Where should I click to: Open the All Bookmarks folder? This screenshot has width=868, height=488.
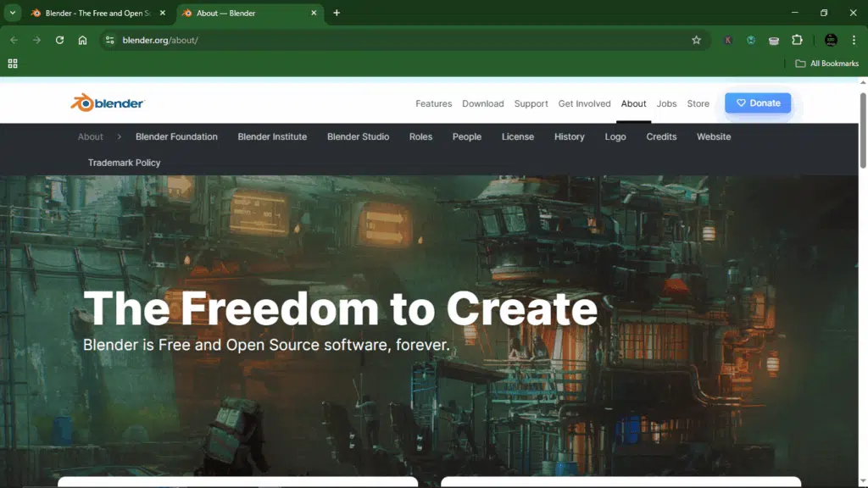pyautogui.click(x=826, y=64)
